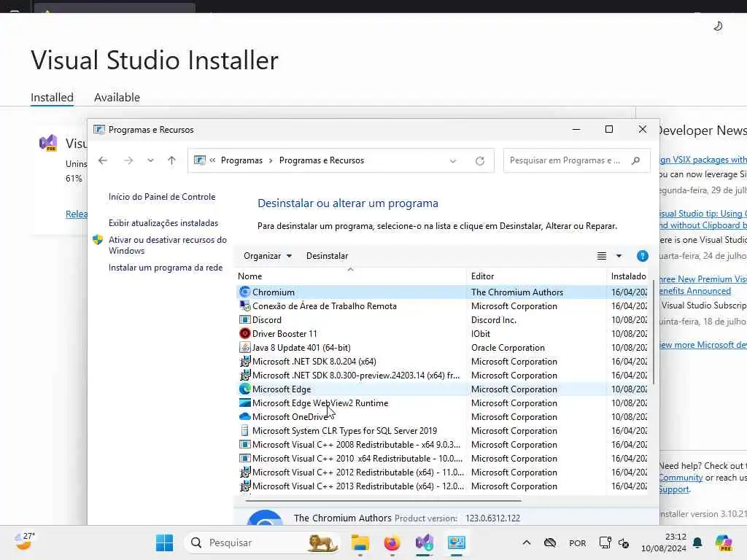Open Visual Studio Installer taskbar icon
The image size is (747, 560).
point(424,542)
